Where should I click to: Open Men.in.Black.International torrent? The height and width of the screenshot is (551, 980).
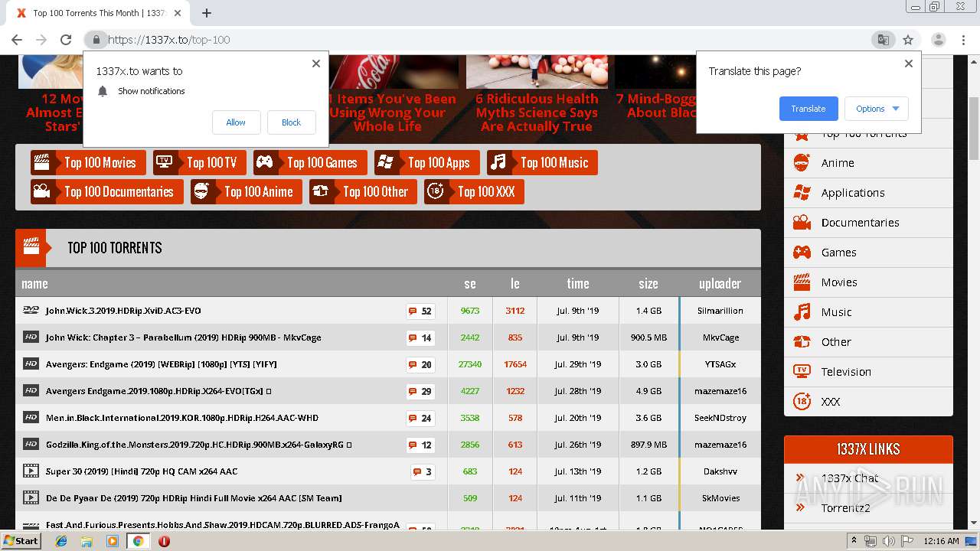[x=181, y=418]
